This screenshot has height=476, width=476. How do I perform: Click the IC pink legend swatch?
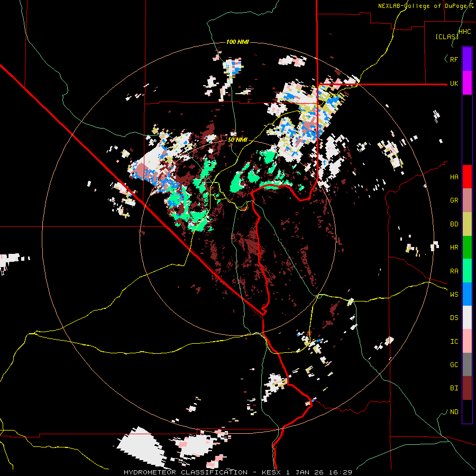(467, 341)
